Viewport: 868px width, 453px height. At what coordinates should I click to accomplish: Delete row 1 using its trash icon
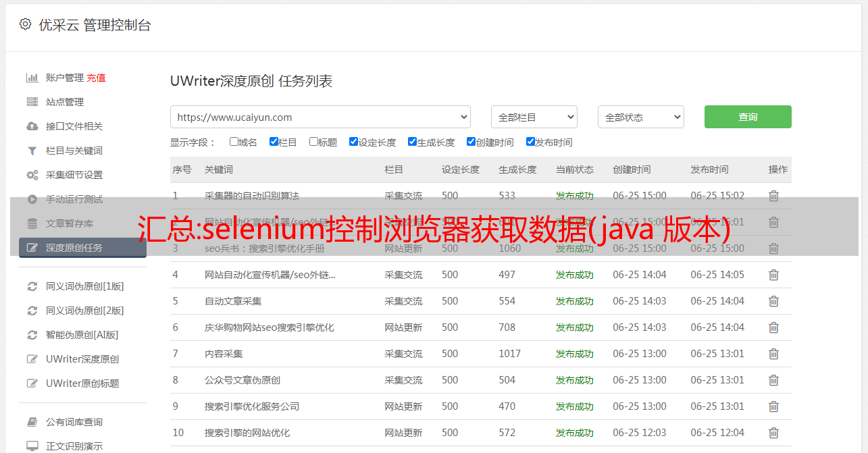tap(773, 196)
